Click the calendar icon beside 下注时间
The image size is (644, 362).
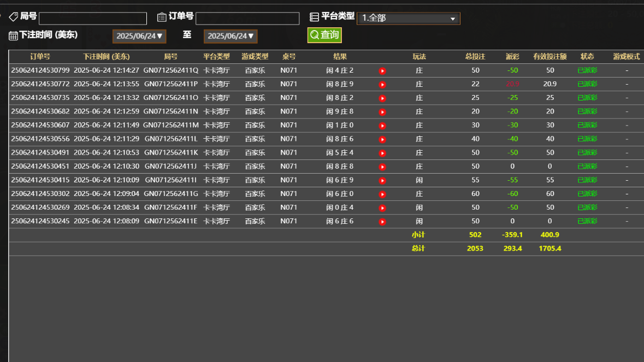pyautogui.click(x=14, y=36)
